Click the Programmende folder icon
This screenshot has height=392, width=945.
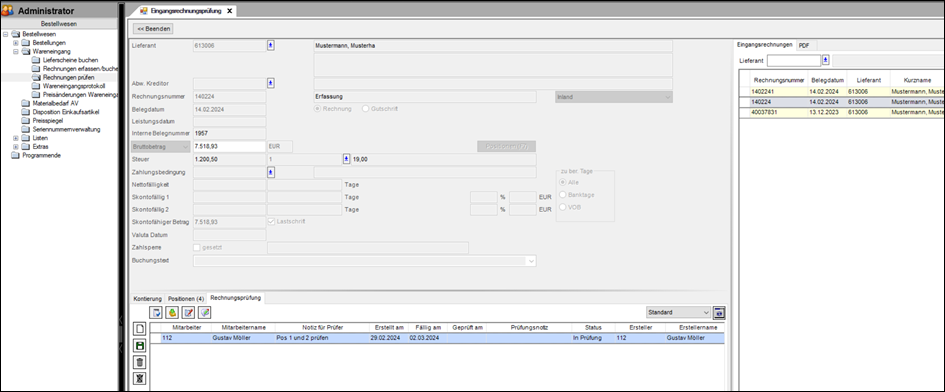tap(16, 156)
